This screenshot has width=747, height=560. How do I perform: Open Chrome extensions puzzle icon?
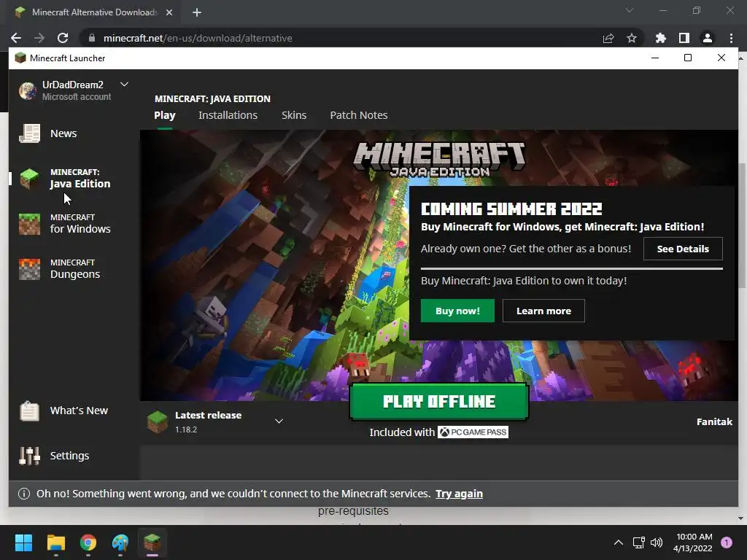(x=661, y=38)
